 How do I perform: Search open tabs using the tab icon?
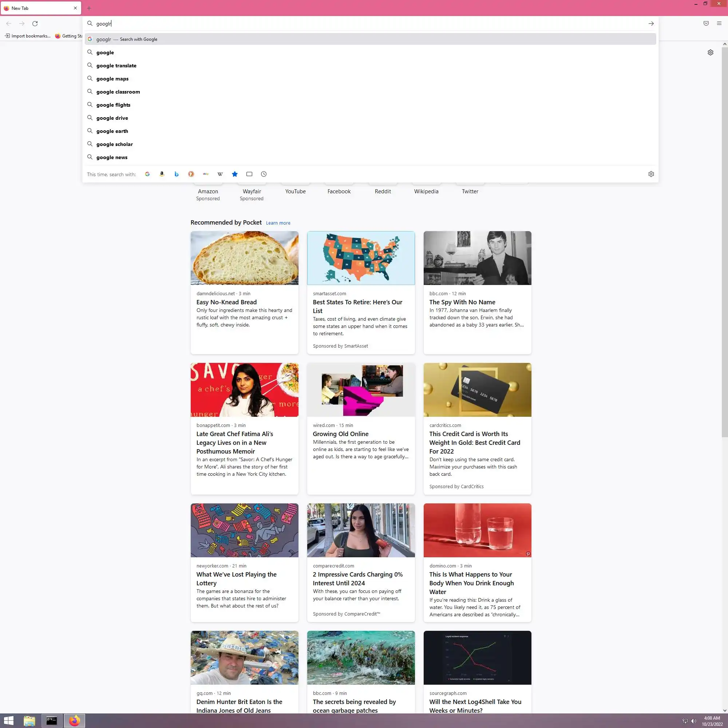pyautogui.click(x=249, y=174)
